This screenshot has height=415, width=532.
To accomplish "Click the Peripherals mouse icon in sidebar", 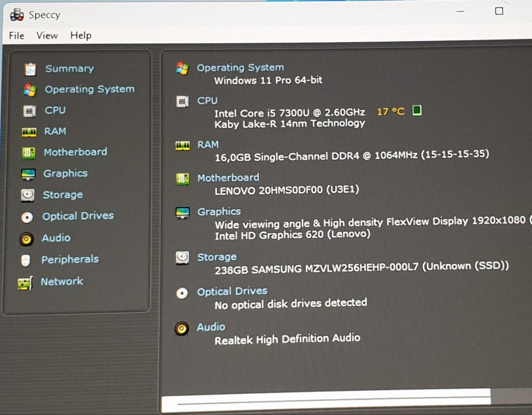I will pyautogui.click(x=26, y=261).
